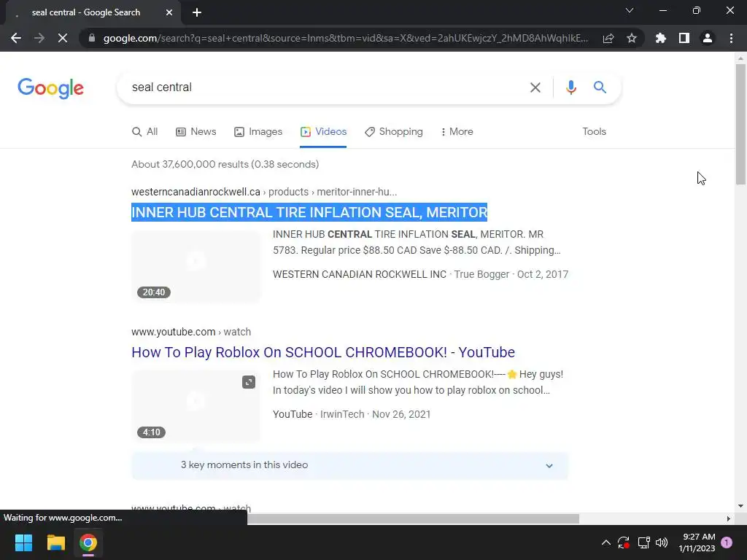Open the clock showing 9:27 AM

click(x=697, y=542)
